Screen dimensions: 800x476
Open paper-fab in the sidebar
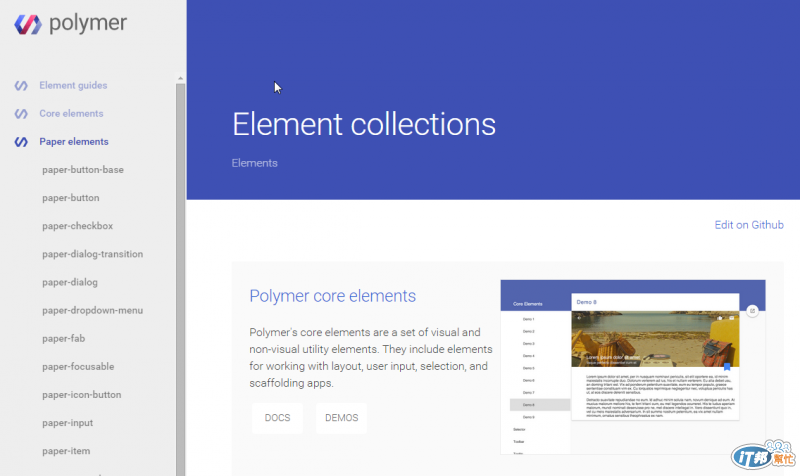point(64,338)
